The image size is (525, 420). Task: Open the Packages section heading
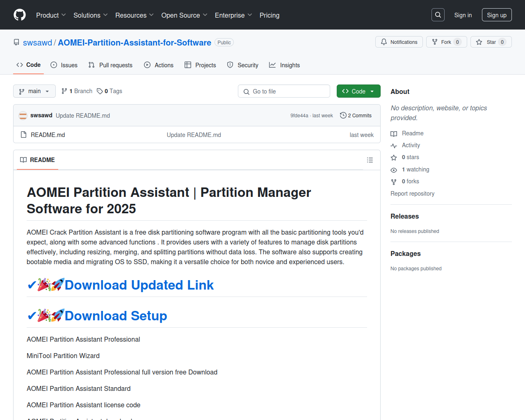click(406, 253)
